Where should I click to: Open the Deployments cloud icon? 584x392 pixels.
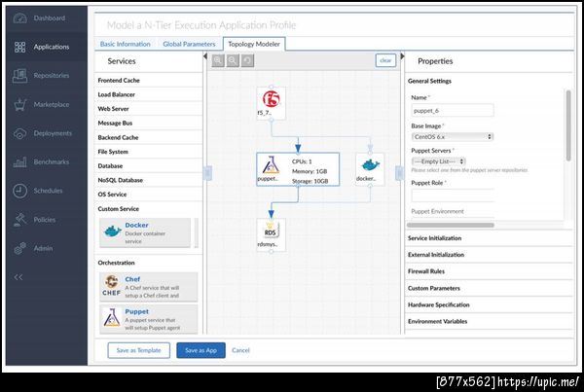pyautogui.click(x=20, y=133)
